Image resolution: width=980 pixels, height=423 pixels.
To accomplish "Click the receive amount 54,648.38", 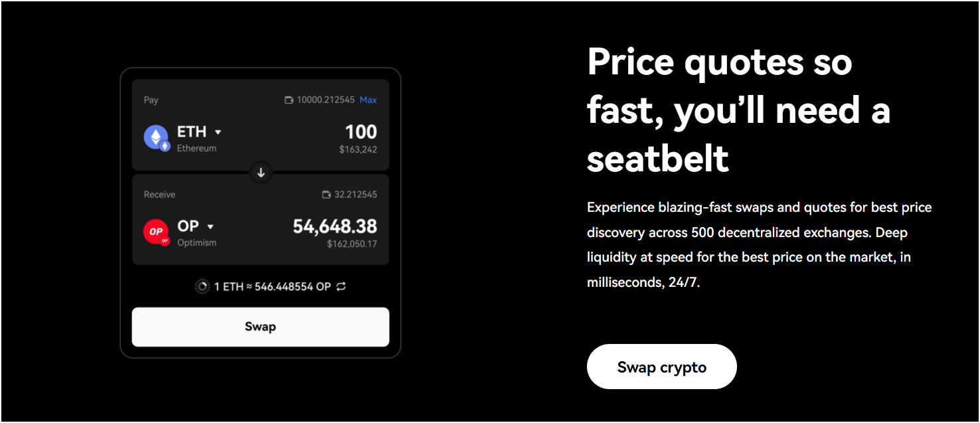I will (x=335, y=226).
